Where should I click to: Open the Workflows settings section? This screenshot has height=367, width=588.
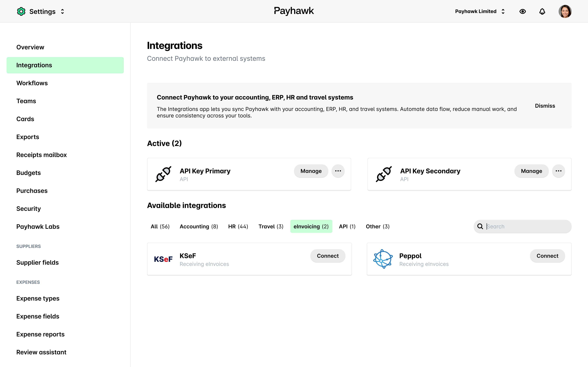click(x=32, y=83)
